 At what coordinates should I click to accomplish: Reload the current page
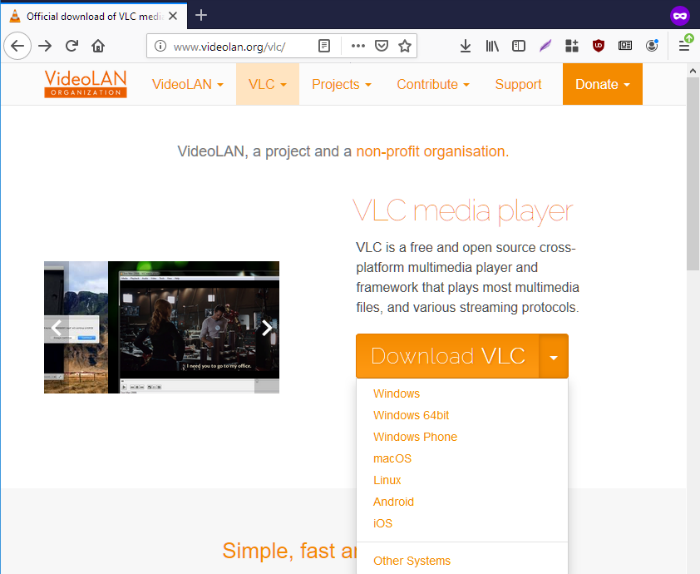point(71,46)
